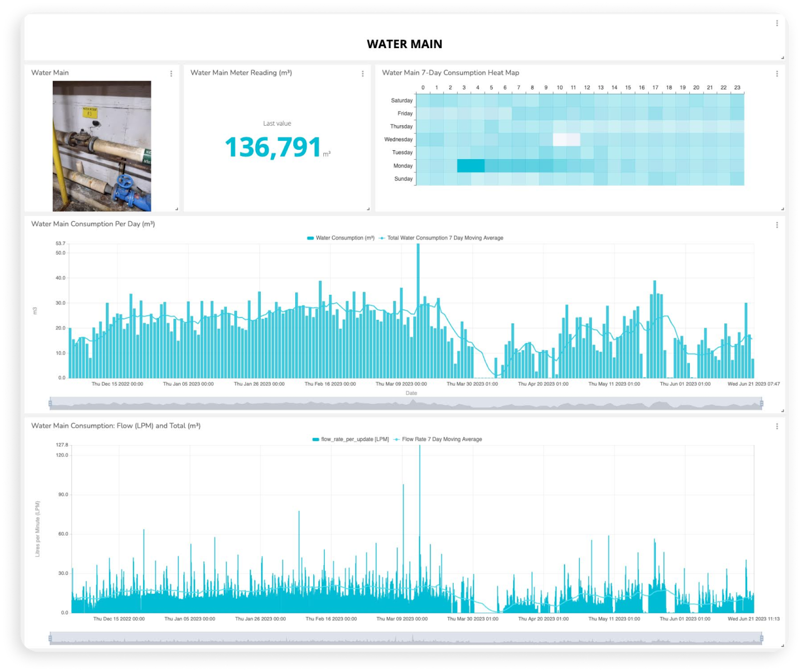Screen dimensions: 801x672
Task: Open the Flow (LPM) and Total options menu
Action: coord(776,426)
